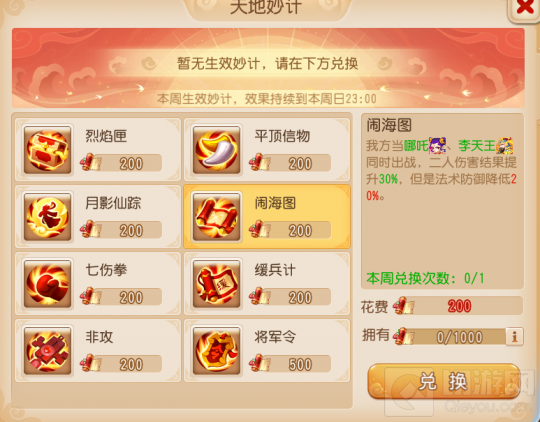The width and height of the screenshot is (540, 422).
Task: Click the 500 cost of 将军令
Action: click(300, 365)
